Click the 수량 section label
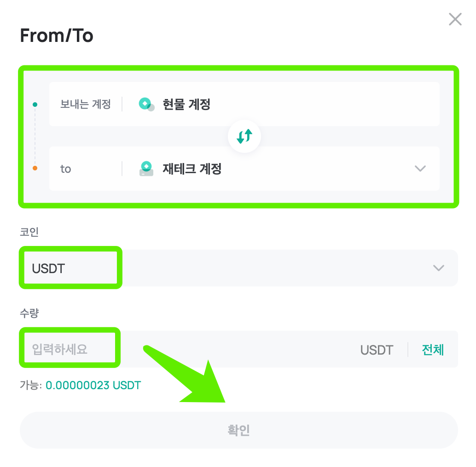The width and height of the screenshot is (476, 467). click(29, 314)
